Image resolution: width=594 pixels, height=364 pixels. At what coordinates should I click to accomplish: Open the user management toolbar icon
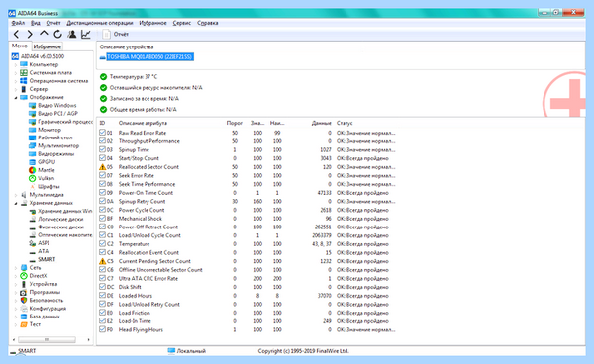[71, 34]
